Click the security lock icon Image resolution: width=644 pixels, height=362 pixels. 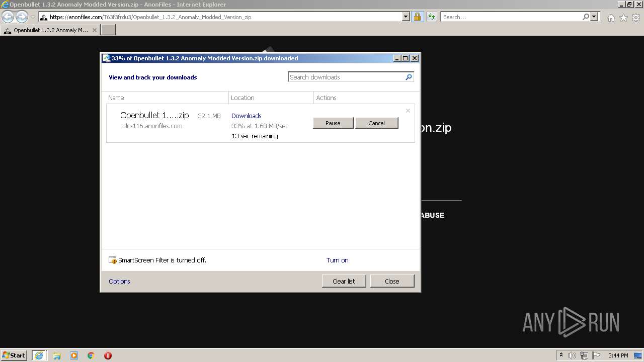(417, 17)
